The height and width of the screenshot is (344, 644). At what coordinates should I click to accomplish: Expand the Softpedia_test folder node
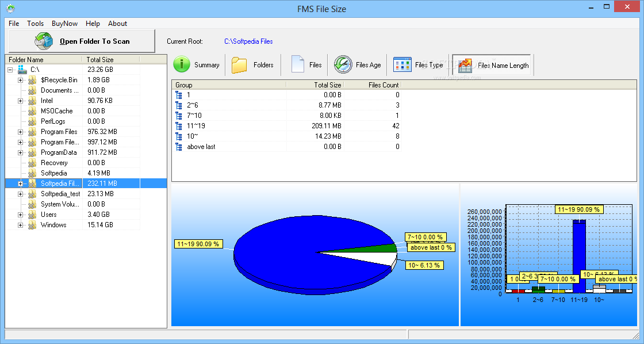click(20, 194)
